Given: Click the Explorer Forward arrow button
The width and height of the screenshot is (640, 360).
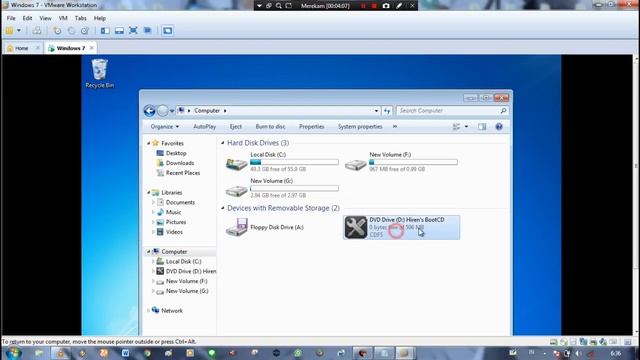Looking at the screenshot, I should [x=162, y=111].
